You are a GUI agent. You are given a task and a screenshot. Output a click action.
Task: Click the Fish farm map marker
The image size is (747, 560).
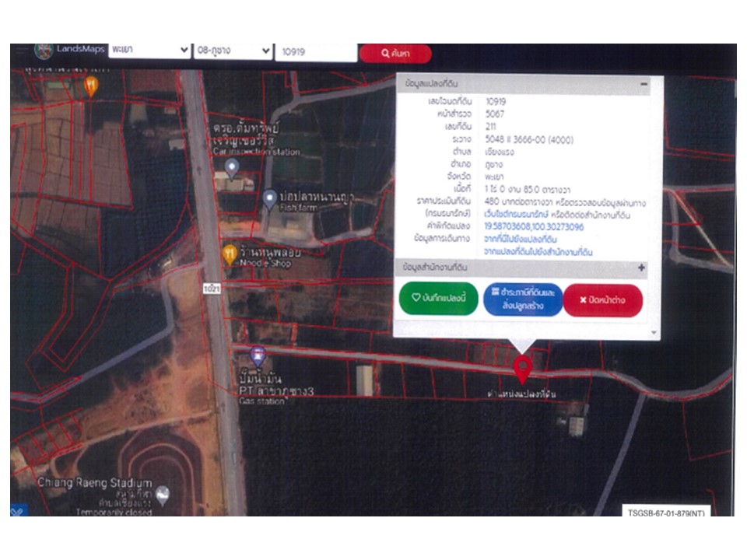click(x=270, y=199)
